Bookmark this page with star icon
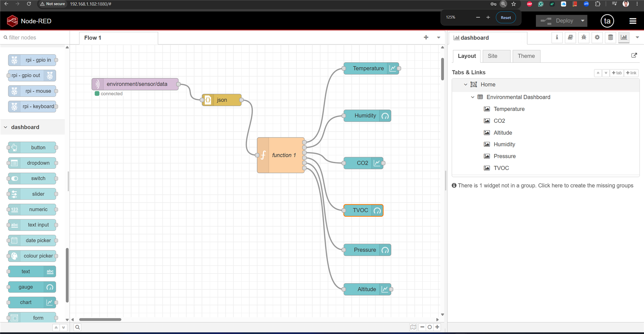This screenshot has height=334, width=644. [514, 4]
